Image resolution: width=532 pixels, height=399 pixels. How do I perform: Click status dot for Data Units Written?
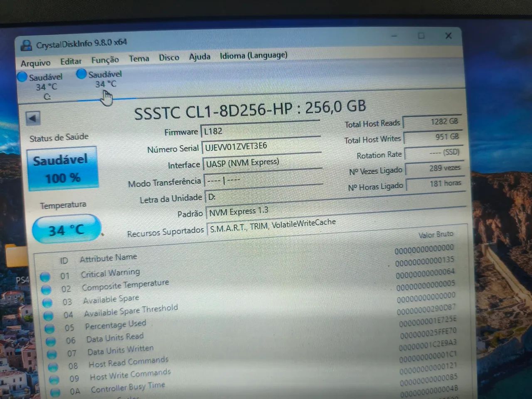click(x=52, y=355)
